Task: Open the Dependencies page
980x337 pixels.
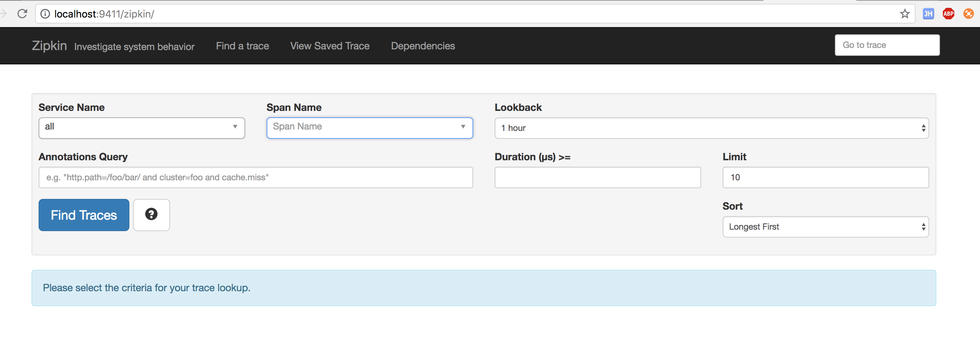Action: coord(423,46)
